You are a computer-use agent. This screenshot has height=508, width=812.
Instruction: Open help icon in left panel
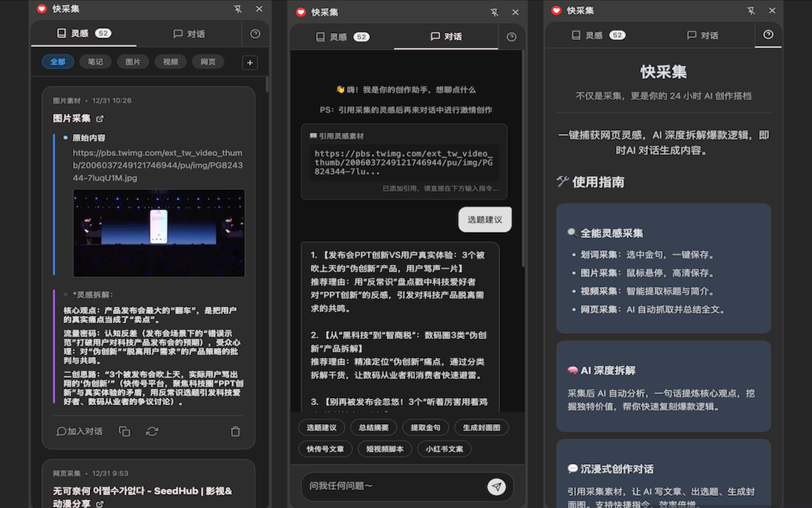coord(255,34)
